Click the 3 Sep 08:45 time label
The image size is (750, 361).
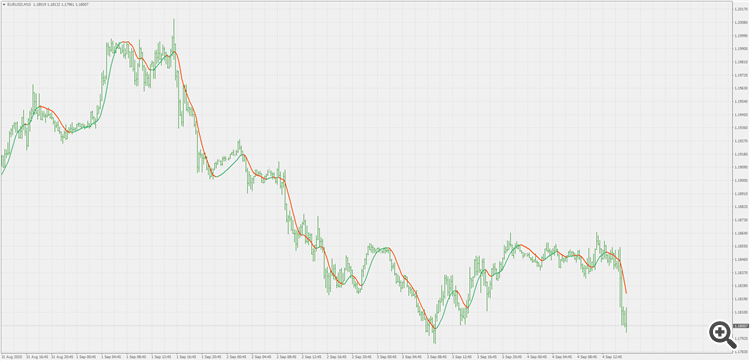437,357
